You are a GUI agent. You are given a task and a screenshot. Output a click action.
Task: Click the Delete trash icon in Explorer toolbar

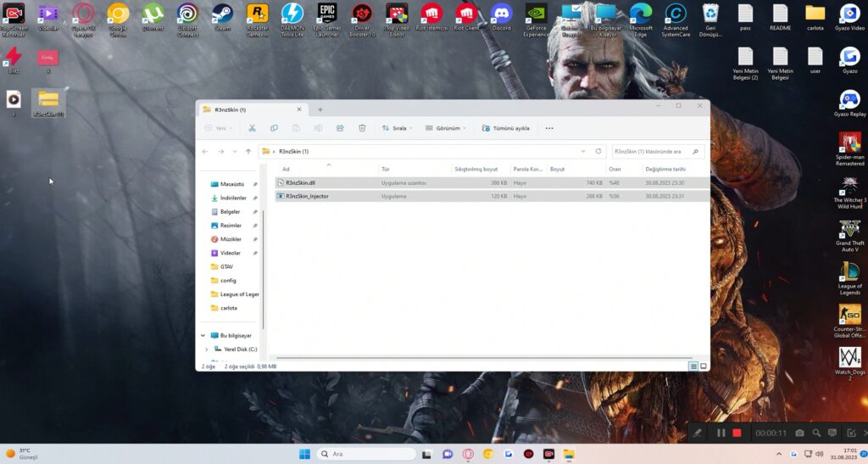click(x=362, y=128)
